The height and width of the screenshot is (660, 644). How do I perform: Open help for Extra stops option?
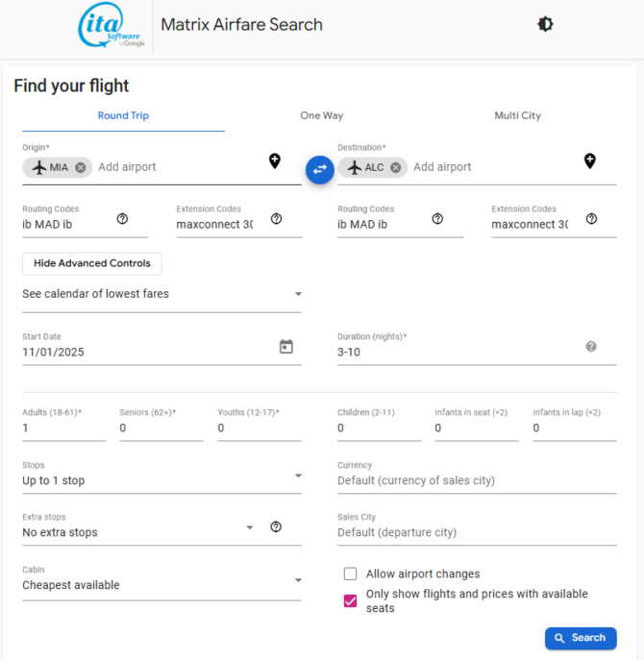tap(276, 526)
